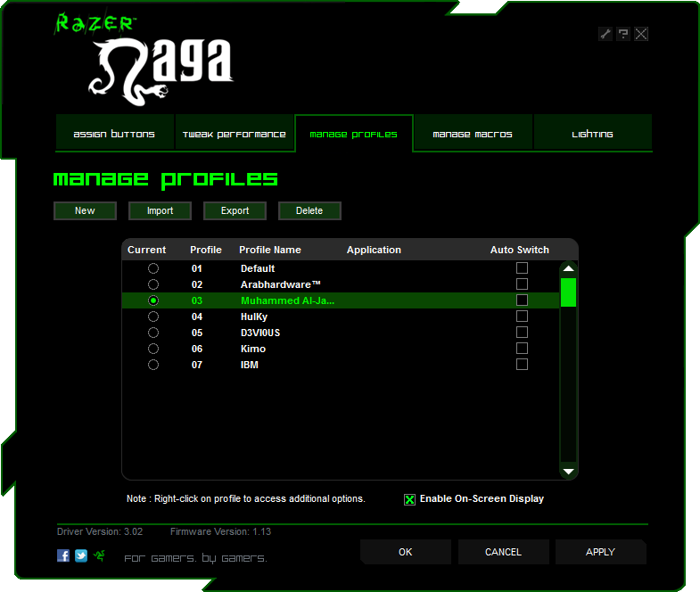Enable Auto Switch for HulKy profile
Screen dimensions: 700x592
click(522, 317)
